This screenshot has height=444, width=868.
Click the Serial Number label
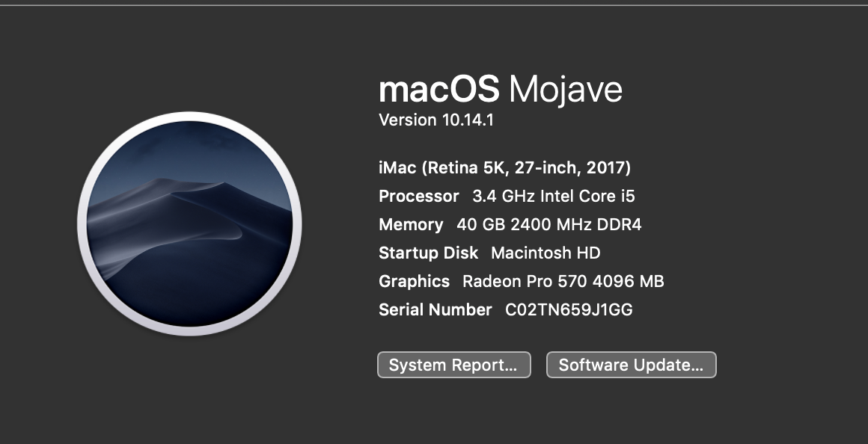click(435, 309)
